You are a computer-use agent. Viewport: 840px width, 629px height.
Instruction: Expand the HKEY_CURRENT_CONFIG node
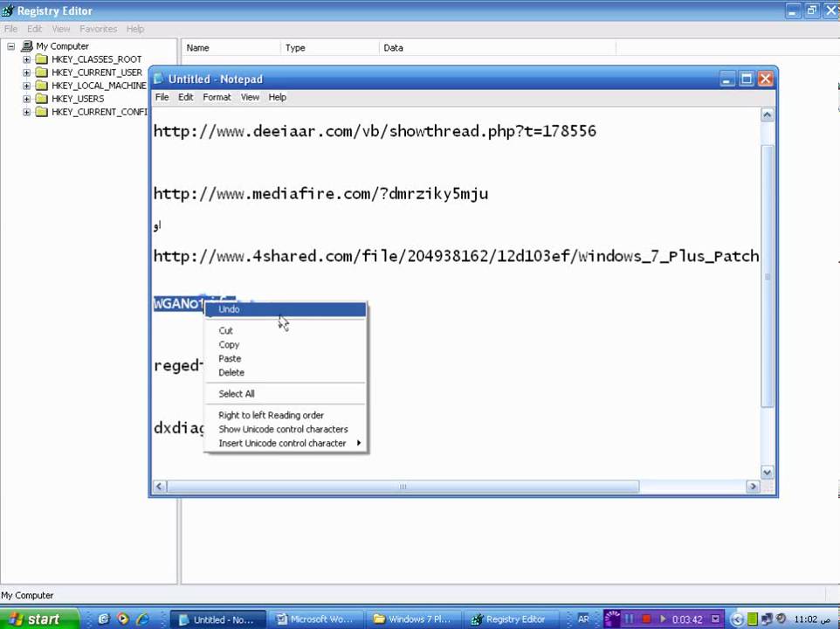26,112
